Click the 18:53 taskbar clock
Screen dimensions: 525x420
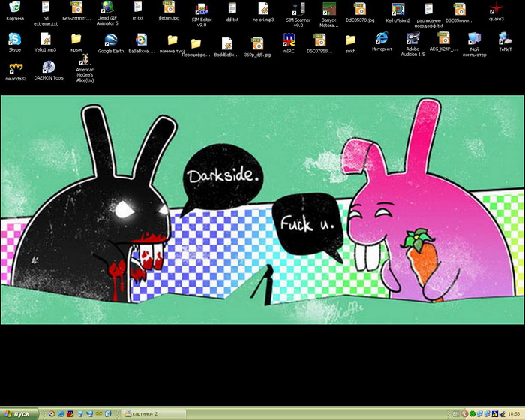(514, 414)
